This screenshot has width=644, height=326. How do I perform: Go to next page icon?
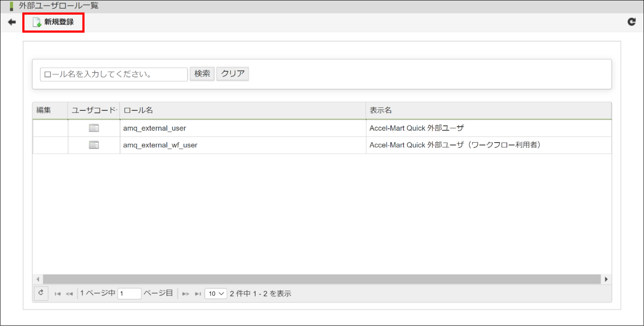(x=185, y=294)
